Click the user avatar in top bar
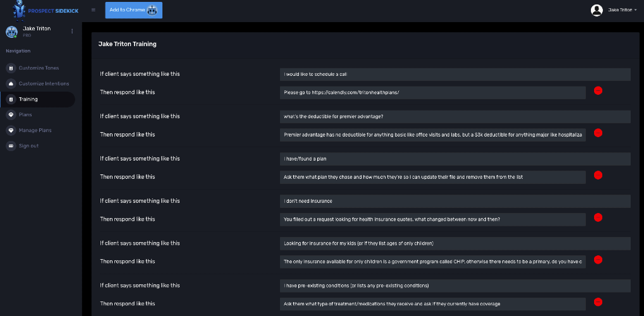 pos(596,10)
